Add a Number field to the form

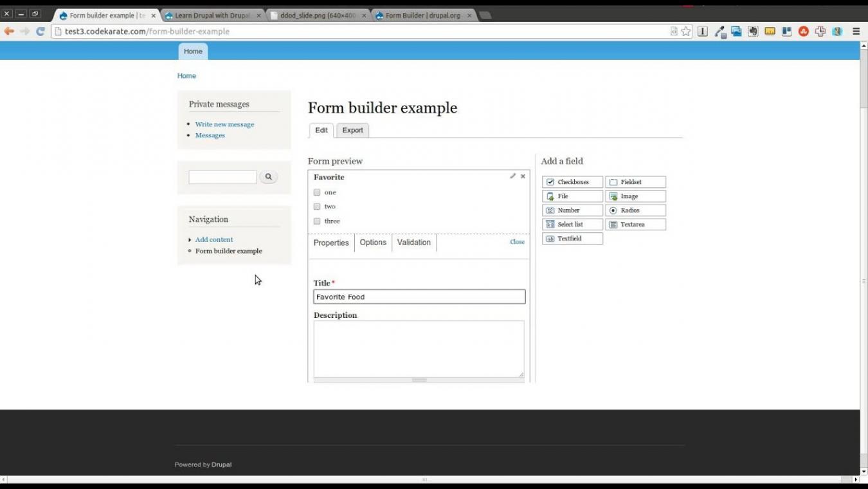pyautogui.click(x=572, y=210)
